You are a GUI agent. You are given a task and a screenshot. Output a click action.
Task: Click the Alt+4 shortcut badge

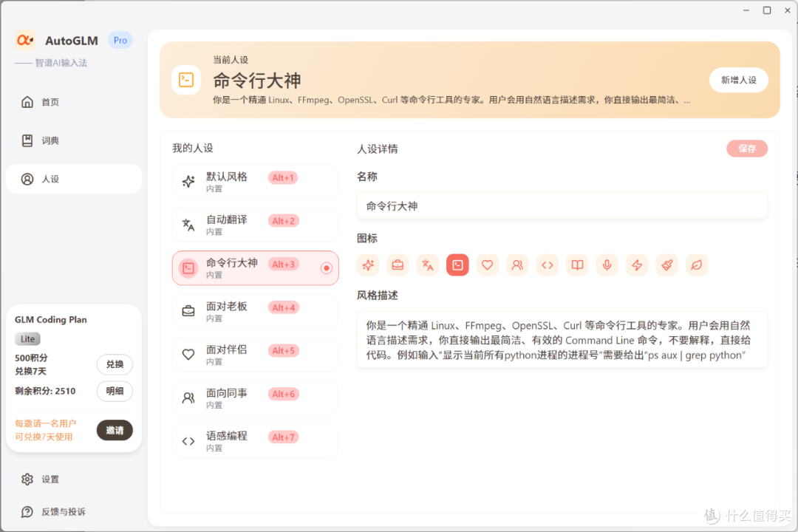[x=283, y=307]
